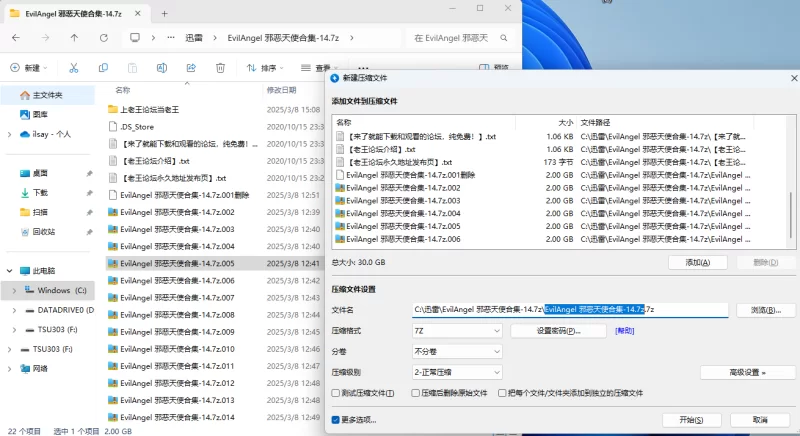
Task: Click 取消 to cancel the dialog
Action: [x=760, y=420]
